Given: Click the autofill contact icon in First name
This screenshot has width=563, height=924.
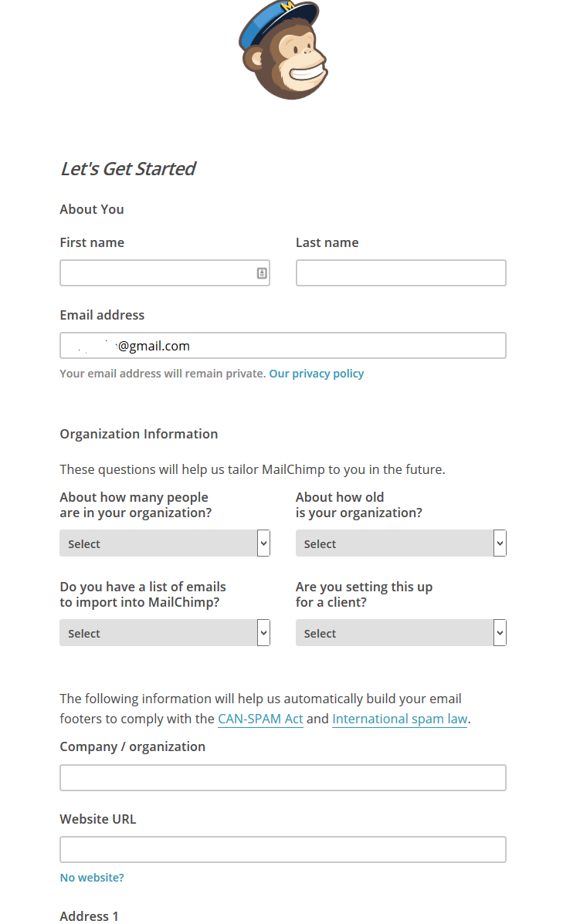Looking at the screenshot, I should coord(262,273).
